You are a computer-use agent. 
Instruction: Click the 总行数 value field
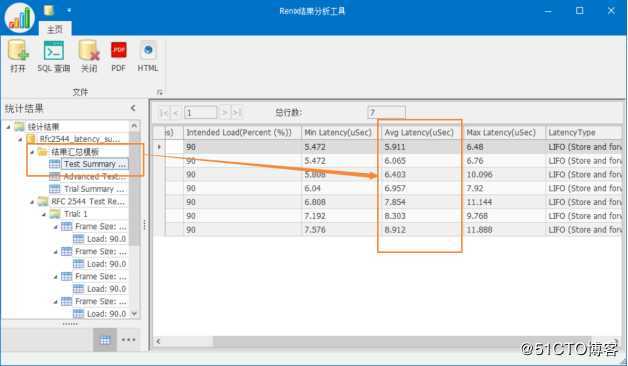(x=386, y=113)
